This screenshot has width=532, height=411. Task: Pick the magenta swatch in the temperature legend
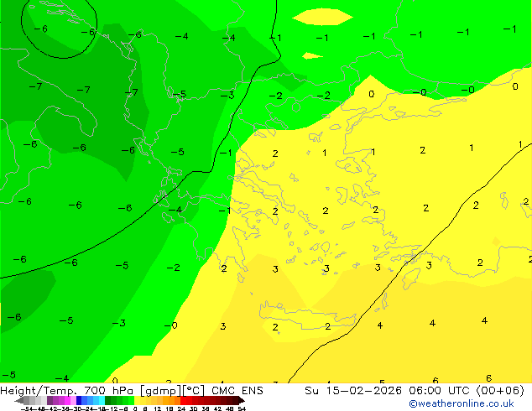(67, 401)
